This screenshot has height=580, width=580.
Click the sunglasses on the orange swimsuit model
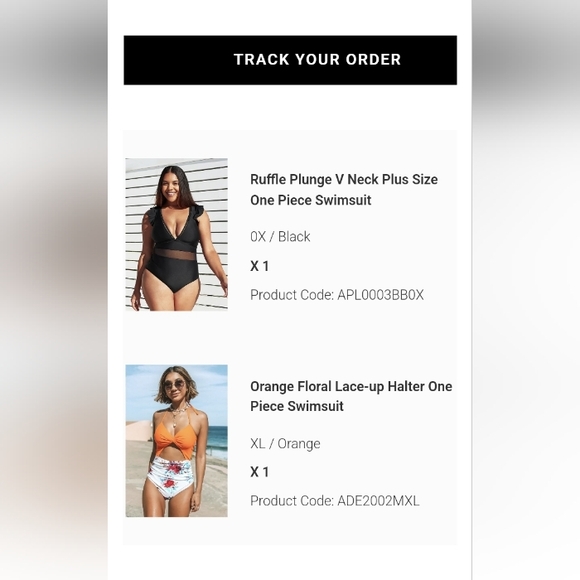[175, 385]
